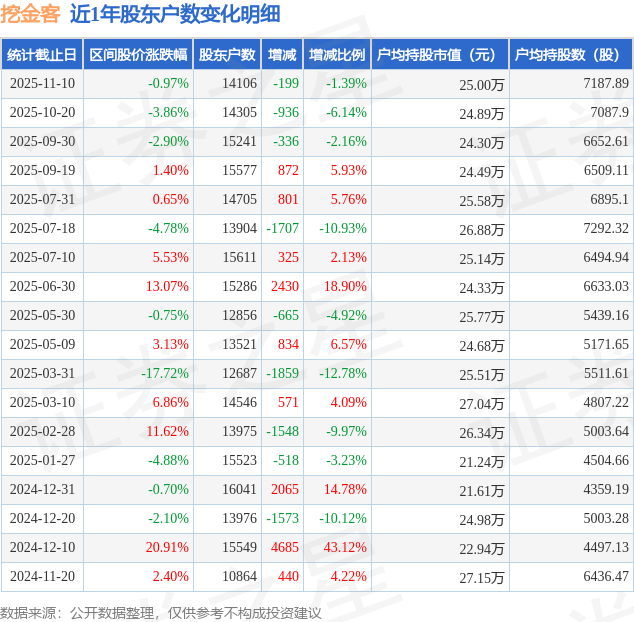Click the 挖金客 title text

coord(30,14)
